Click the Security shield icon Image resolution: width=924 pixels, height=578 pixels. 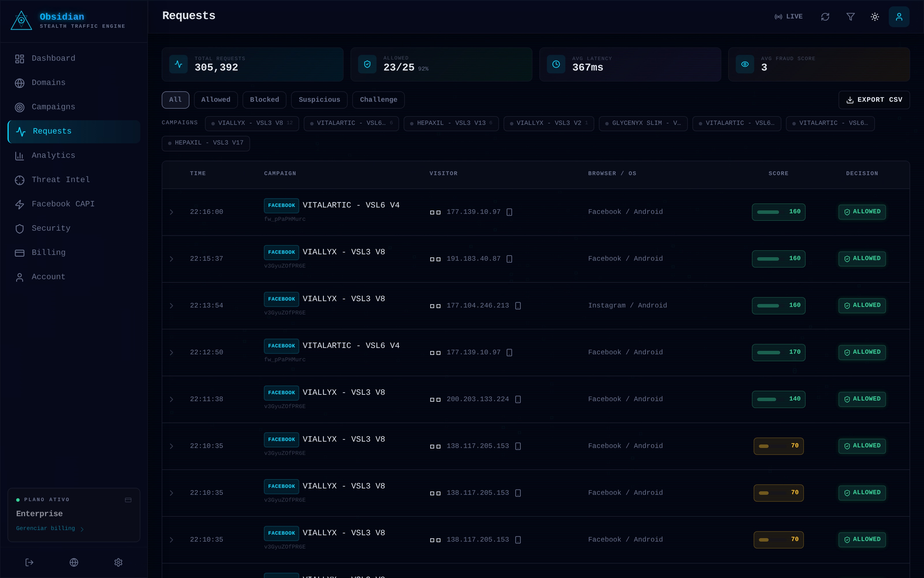point(19,229)
